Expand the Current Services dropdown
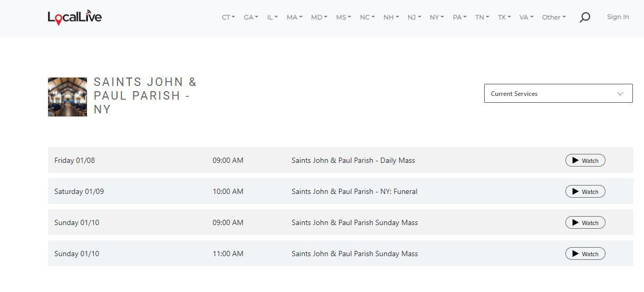 pos(558,93)
